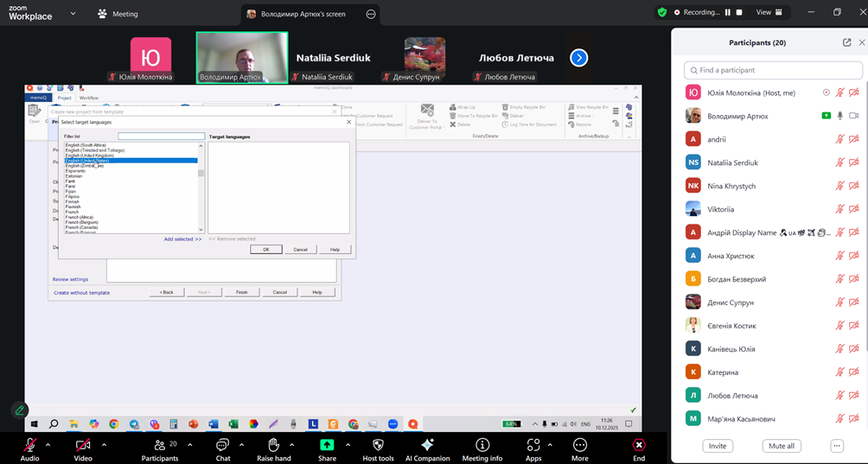The image size is (868, 464).
Task: Start video using the camera button
Action: 83,445
